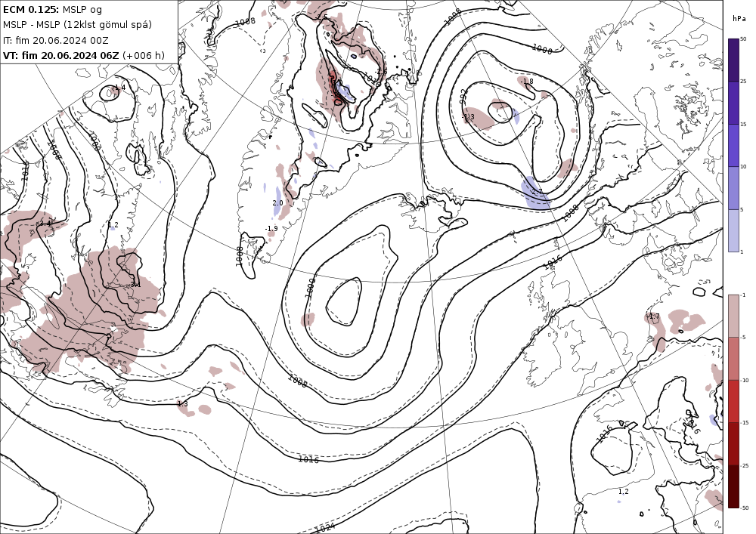Select the darkest maroon -25 to -50 legend band
Screen dimensions: 756x534
click(733, 486)
